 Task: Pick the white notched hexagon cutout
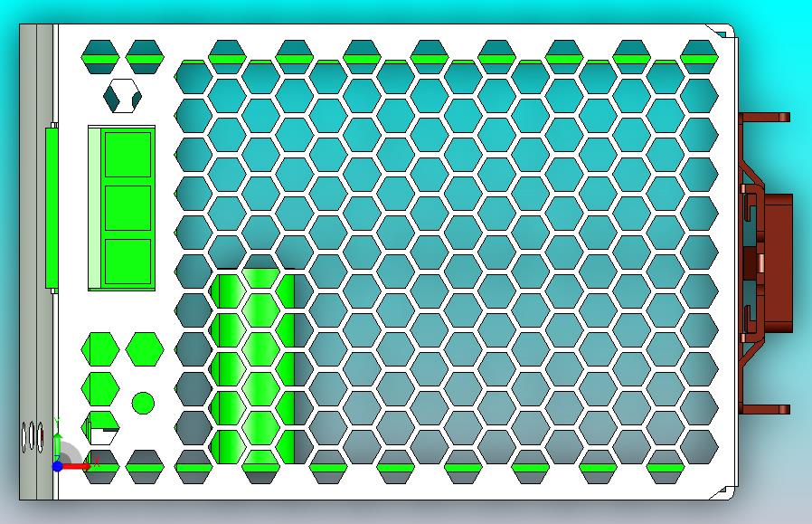[123, 96]
